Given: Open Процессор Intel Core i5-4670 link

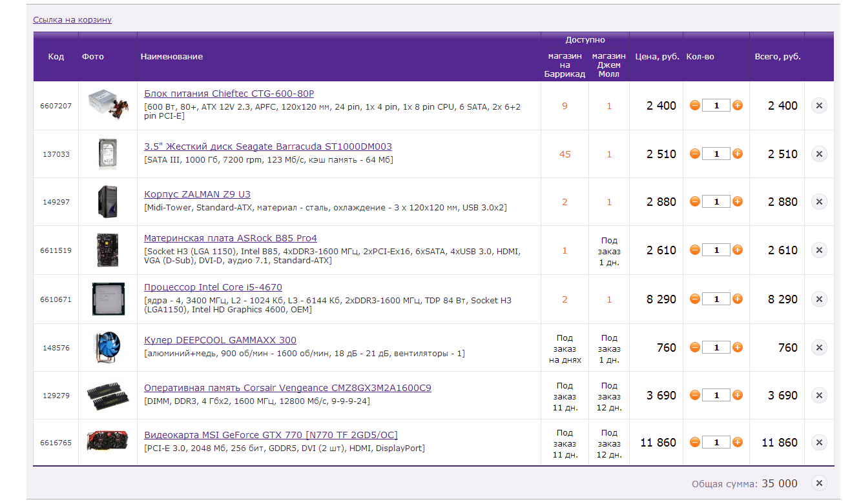Looking at the screenshot, I should click(213, 287).
